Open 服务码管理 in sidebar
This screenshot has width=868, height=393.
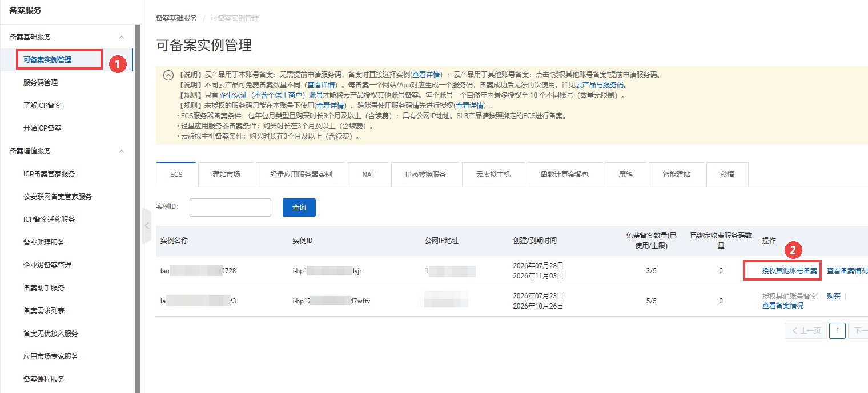[x=41, y=83]
